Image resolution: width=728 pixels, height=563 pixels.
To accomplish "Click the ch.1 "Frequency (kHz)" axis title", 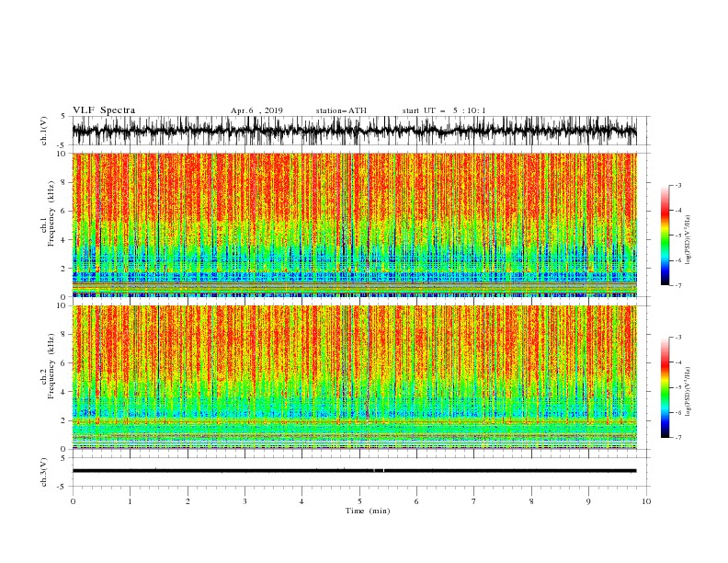I will (x=51, y=213).
